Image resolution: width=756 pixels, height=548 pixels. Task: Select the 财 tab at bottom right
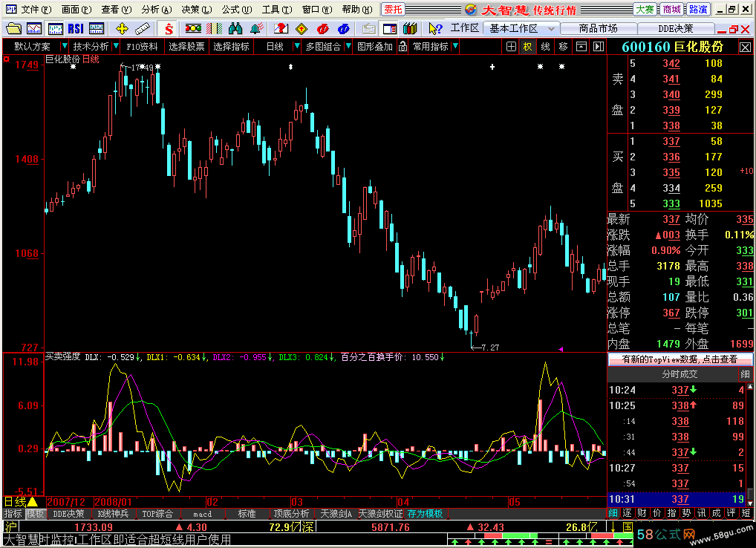pos(643,513)
